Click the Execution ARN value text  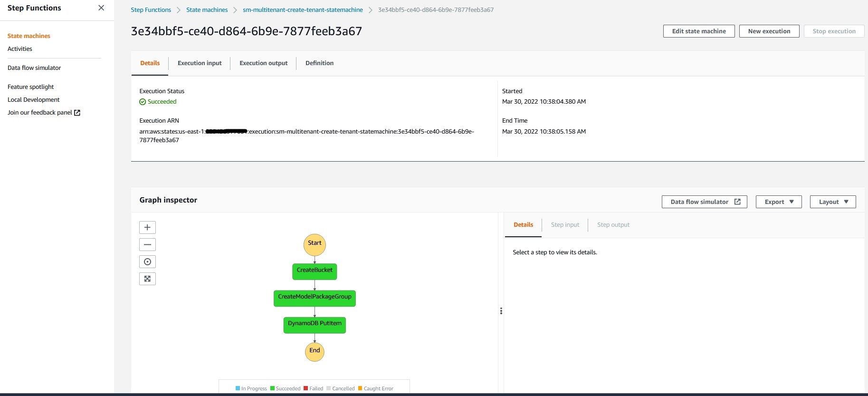[x=306, y=136]
